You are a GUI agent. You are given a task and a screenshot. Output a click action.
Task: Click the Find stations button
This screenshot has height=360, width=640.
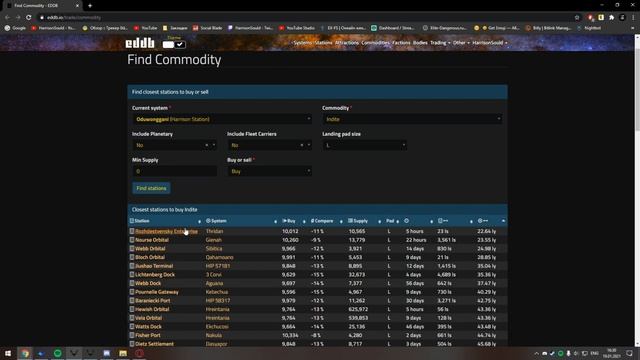coord(151,188)
